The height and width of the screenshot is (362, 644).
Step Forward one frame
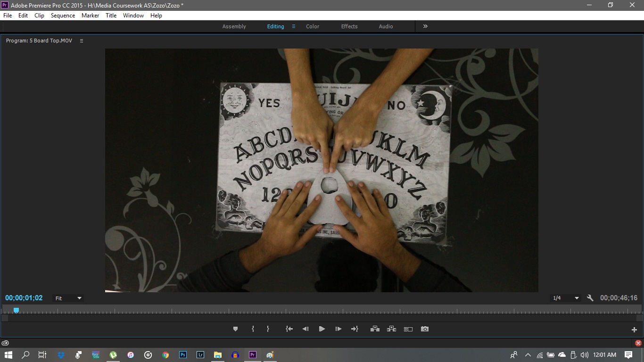coord(338,329)
